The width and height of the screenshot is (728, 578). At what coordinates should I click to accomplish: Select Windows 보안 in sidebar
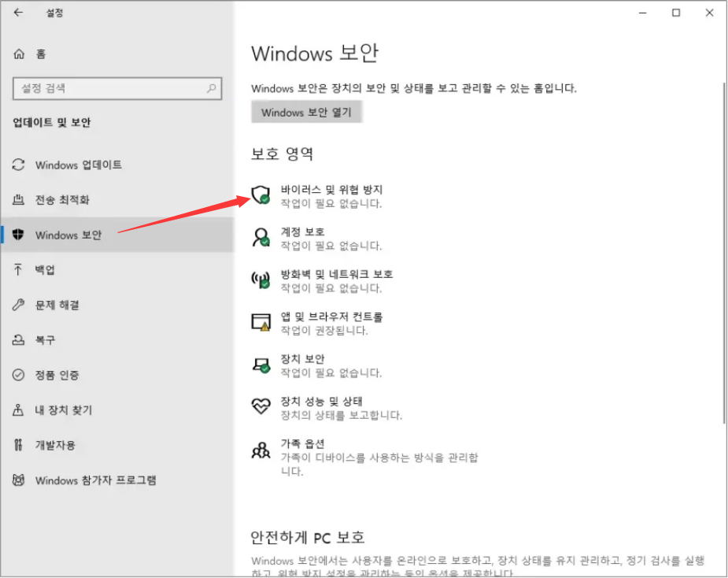pyautogui.click(x=117, y=235)
